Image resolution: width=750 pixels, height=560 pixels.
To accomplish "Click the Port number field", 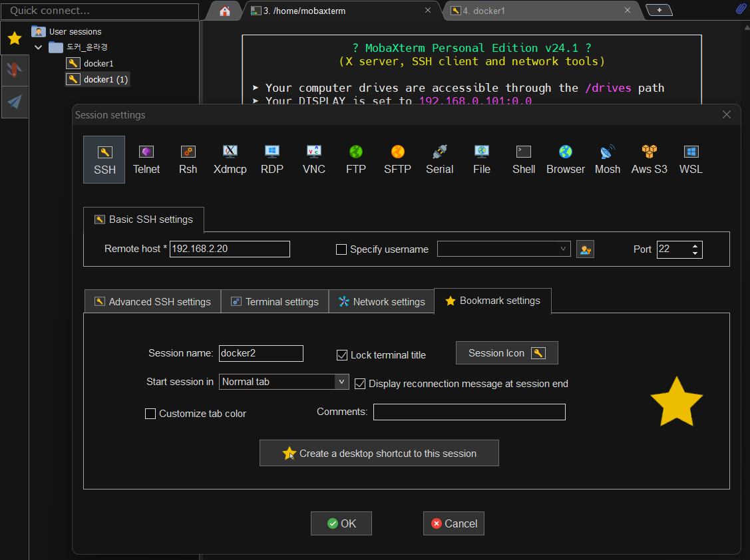I will coord(673,249).
